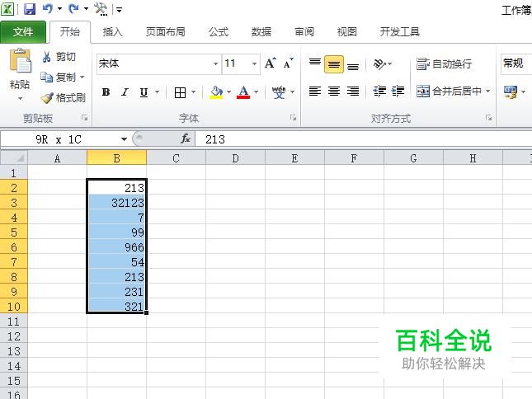Click the increase indent icon
The width and height of the screenshot is (532, 399).
point(398,92)
